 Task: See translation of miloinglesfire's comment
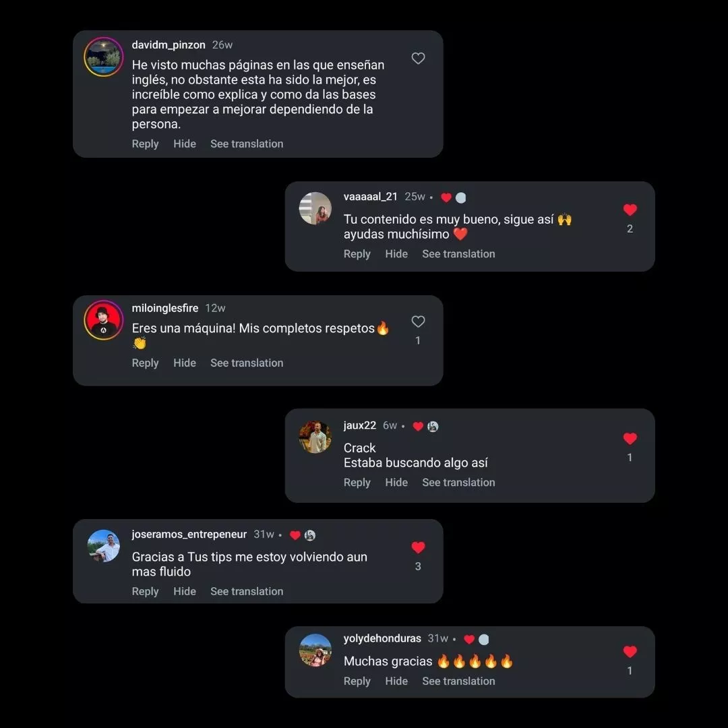[x=247, y=363]
